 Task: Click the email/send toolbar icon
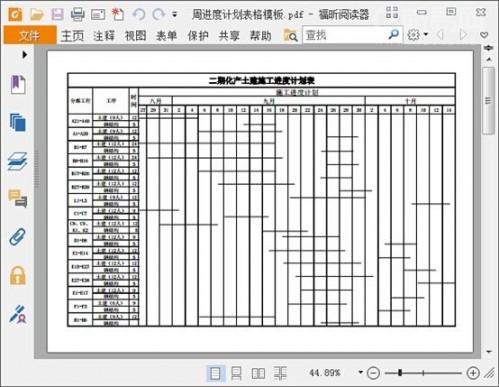point(98,14)
